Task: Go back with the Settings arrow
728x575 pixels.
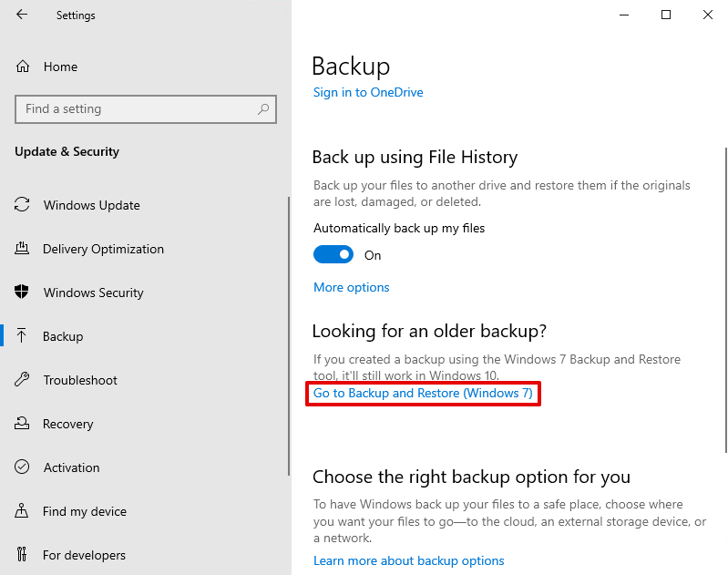Action: 22,15
